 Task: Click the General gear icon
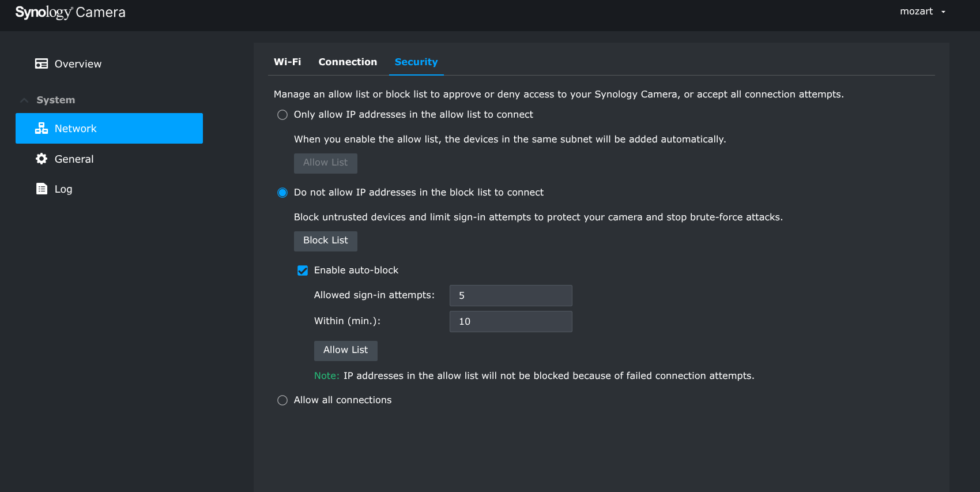42,159
